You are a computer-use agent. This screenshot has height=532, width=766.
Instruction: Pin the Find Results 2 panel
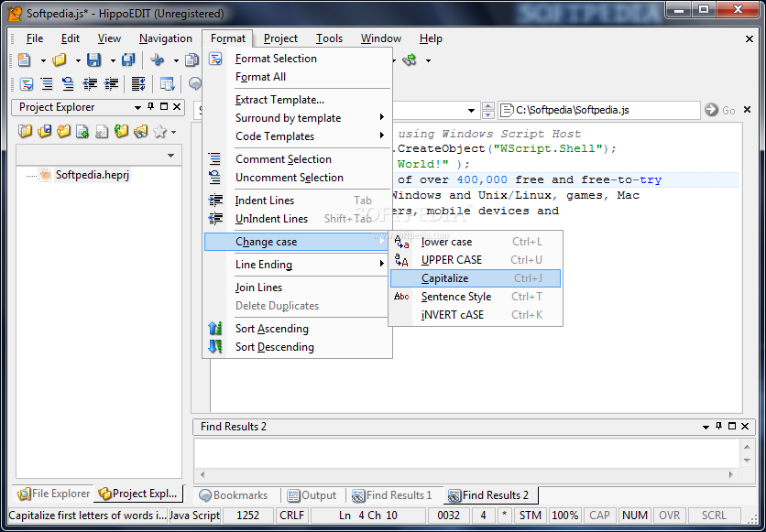(718, 426)
